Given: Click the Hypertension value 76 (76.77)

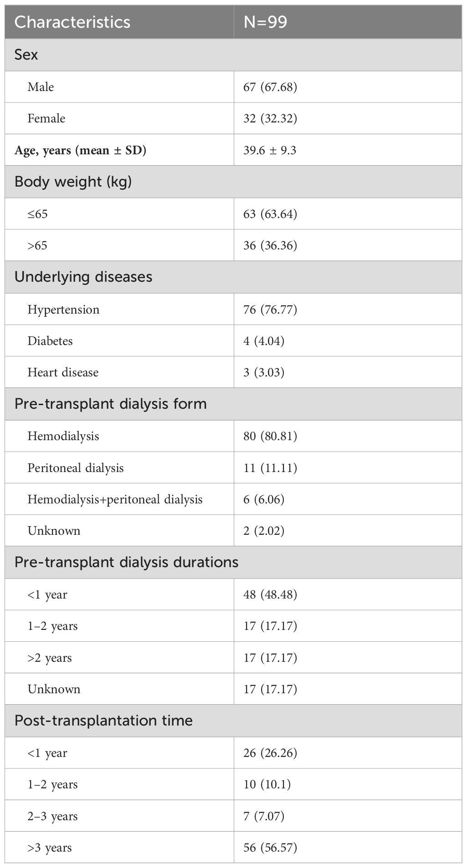Looking at the screenshot, I should (x=270, y=310).
